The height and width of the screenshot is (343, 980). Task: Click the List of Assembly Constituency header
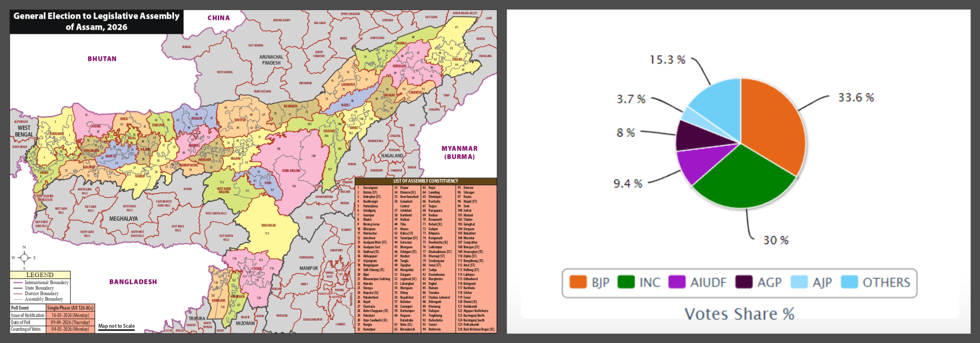click(426, 181)
